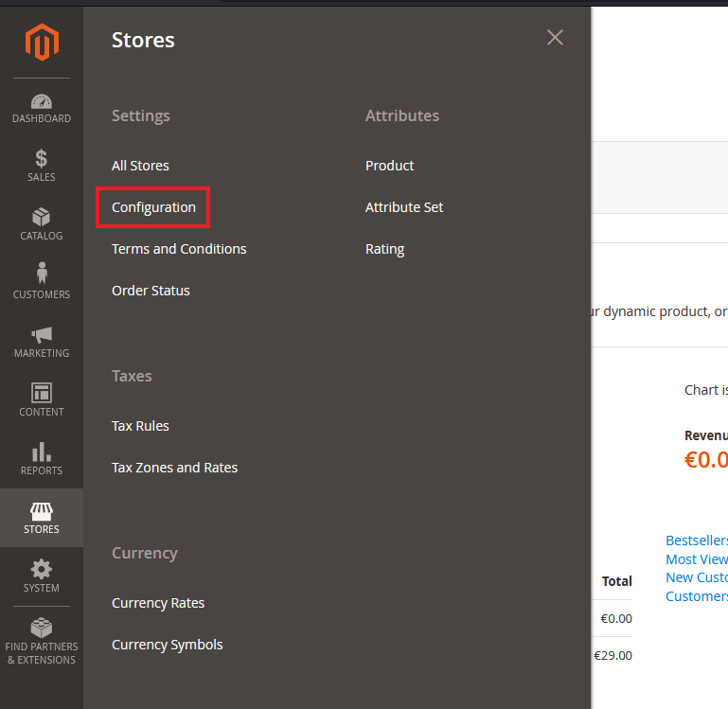Viewport: 728px width, 709px height.
Task: Open Configuration in Stores settings
Action: tap(153, 207)
